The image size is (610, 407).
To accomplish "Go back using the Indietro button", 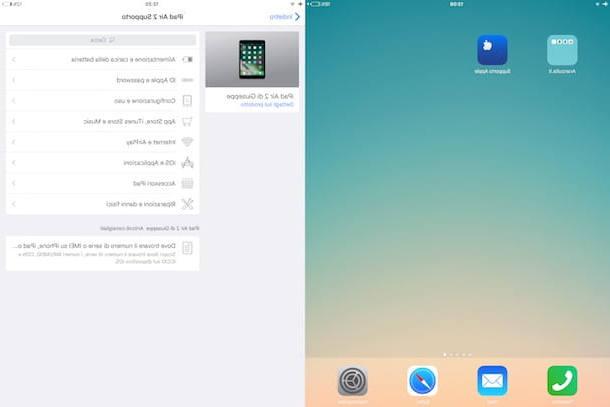I will (x=285, y=17).
